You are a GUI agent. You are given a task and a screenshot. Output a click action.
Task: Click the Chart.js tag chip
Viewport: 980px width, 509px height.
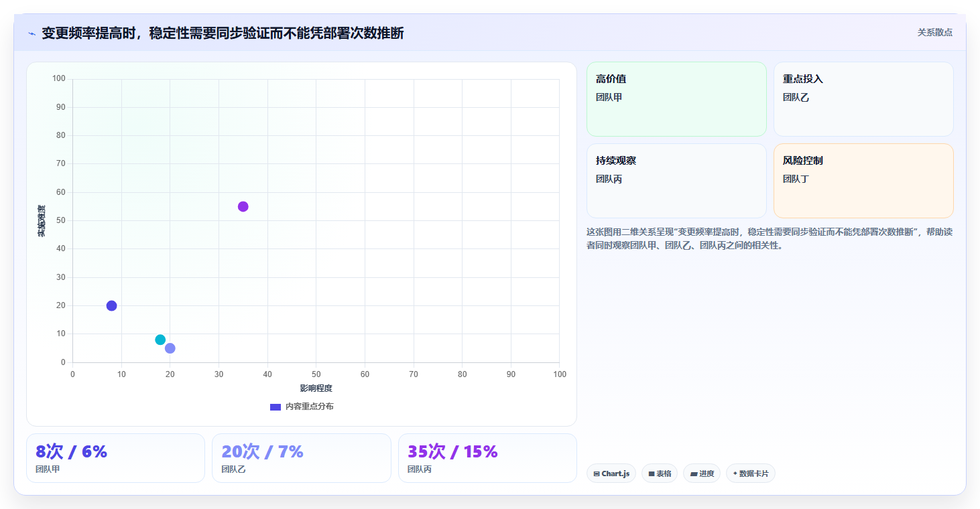pyautogui.click(x=611, y=474)
